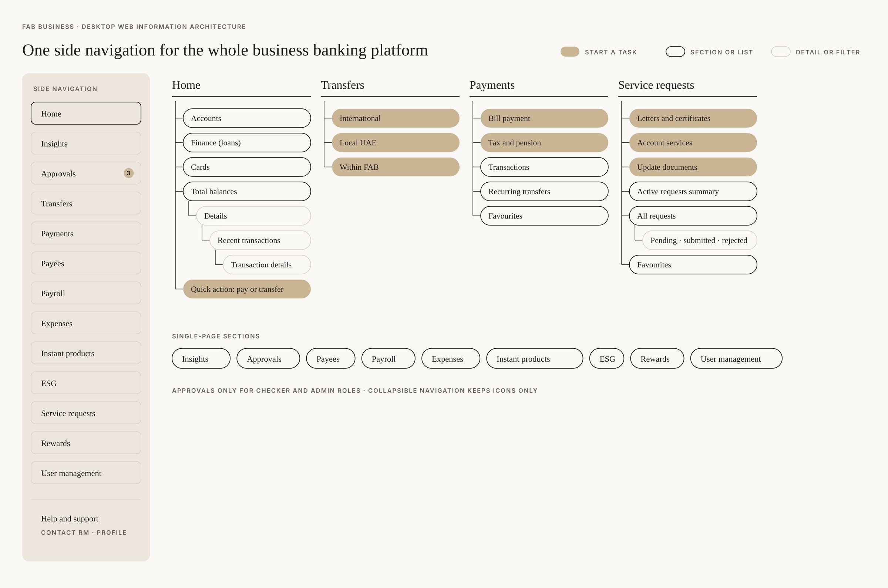Open Expenses in the side navigation
Screen dimensions: 888x588
click(86, 323)
